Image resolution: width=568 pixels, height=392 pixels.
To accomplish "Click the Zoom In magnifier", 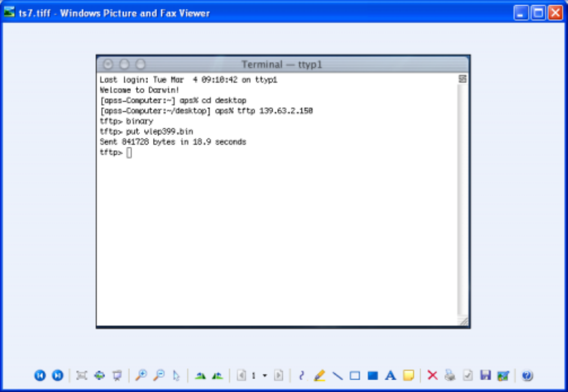I will (141, 375).
